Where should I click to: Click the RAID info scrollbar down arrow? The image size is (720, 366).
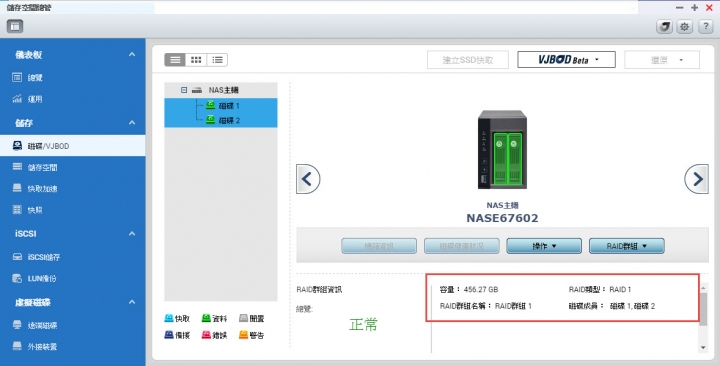(703, 348)
